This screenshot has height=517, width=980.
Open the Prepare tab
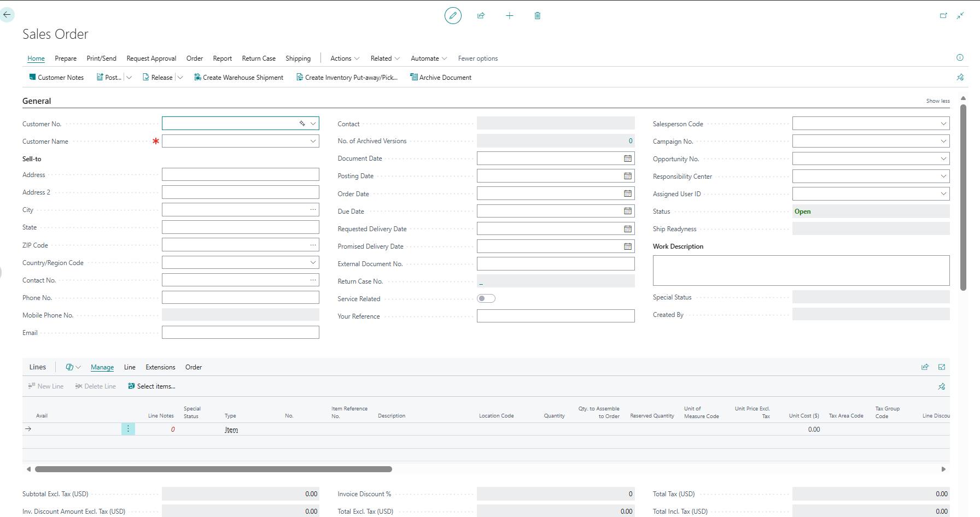(66, 58)
